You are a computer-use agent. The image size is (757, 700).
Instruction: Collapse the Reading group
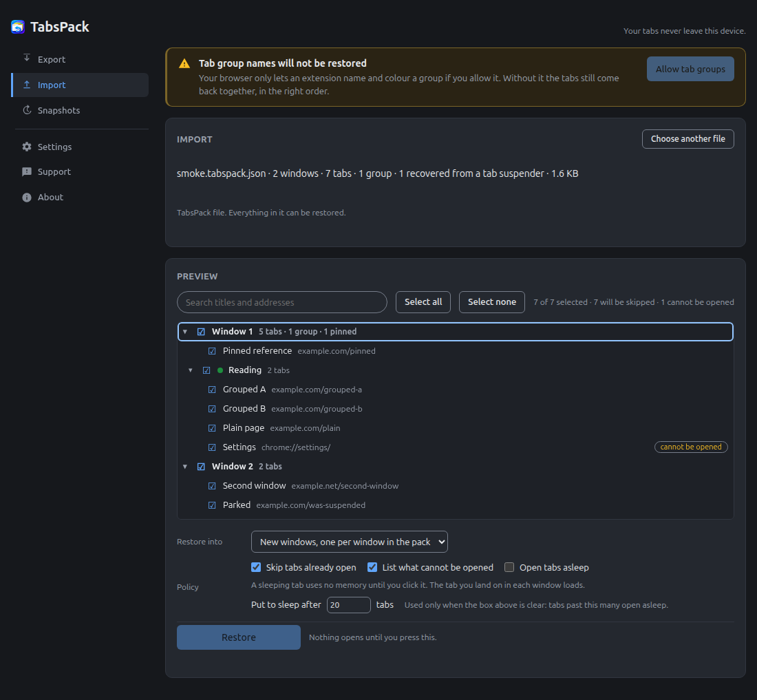[191, 370]
